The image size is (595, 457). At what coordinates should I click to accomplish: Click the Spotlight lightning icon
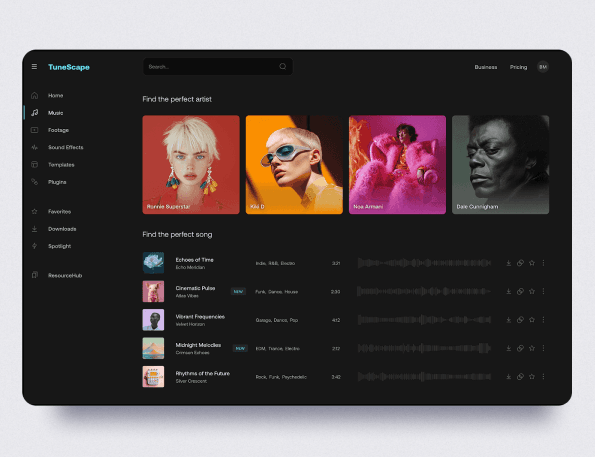[x=35, y=246]
